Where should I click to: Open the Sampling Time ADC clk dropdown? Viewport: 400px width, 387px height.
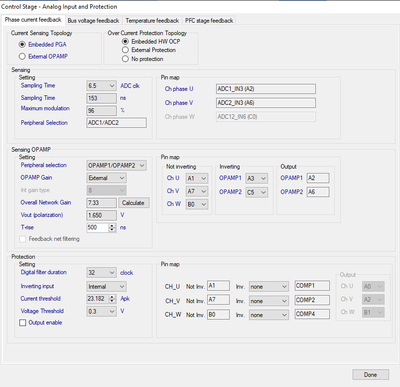[101, 86]
